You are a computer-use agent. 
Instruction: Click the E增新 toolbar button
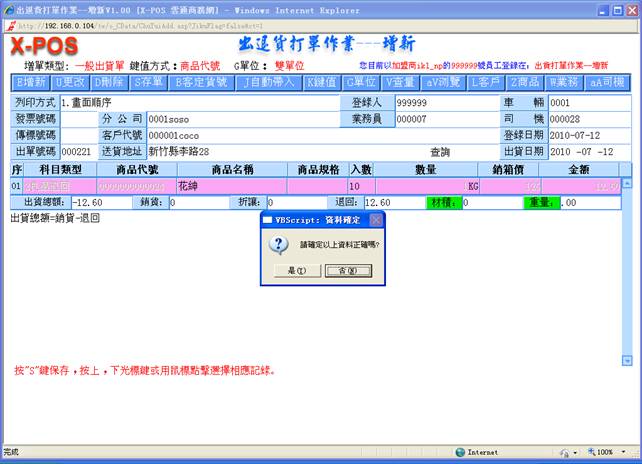coord(31,82)
